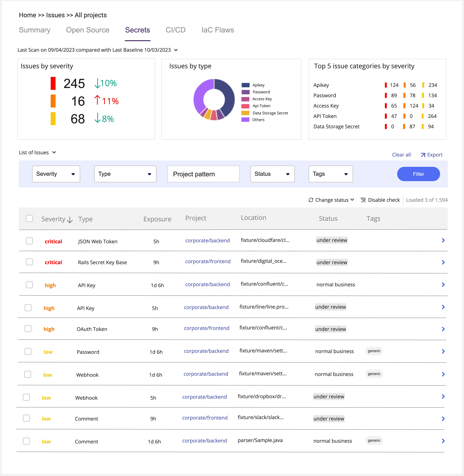Click the red critical severity bar
This screenshot has width=464, height=476.
coord(53,83)
